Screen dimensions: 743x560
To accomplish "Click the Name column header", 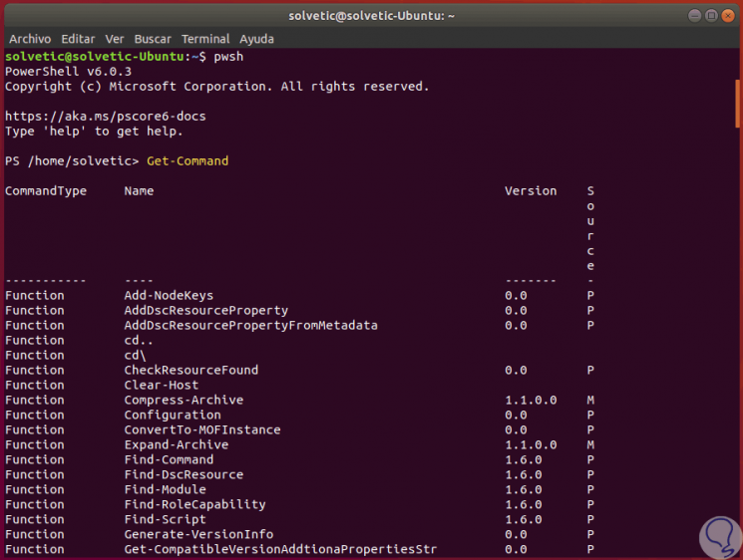I will [139, 190].
